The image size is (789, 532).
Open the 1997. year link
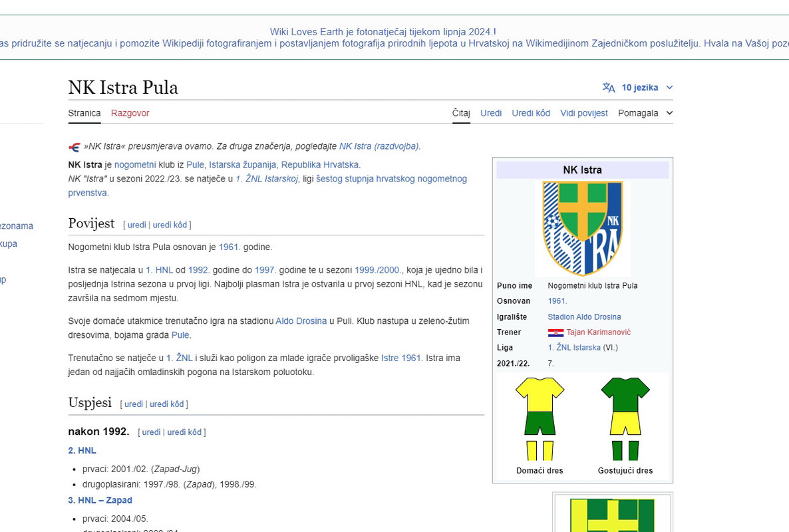(x=265, y=270)
